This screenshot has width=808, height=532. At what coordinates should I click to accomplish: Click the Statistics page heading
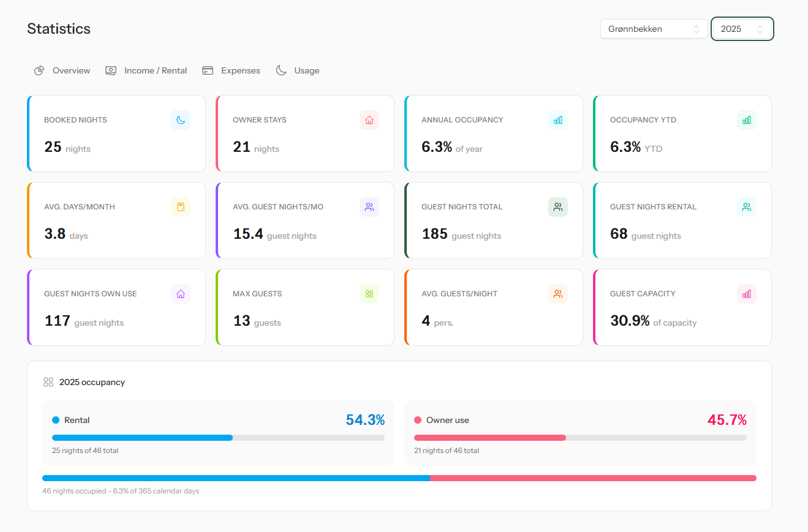(x=59, y=29)
